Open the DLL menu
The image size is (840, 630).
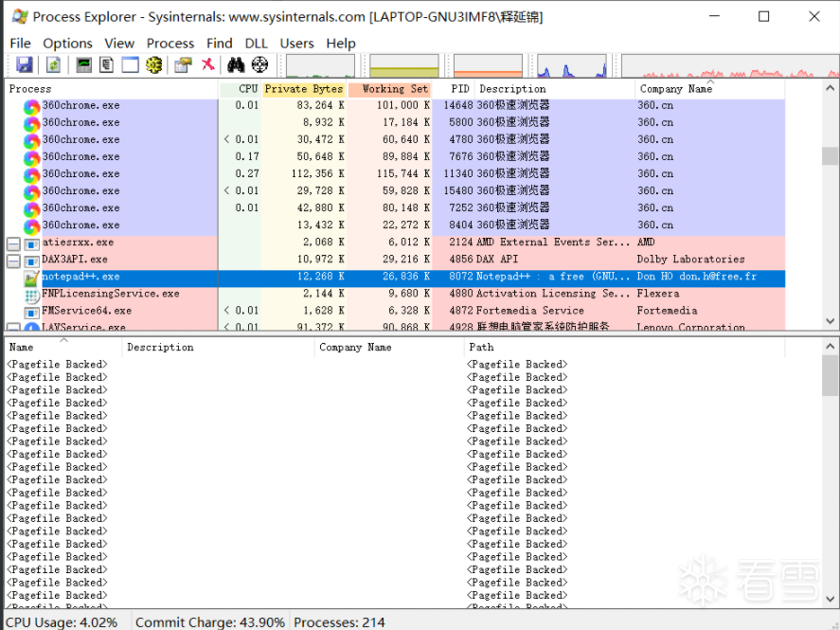point(256,44)
